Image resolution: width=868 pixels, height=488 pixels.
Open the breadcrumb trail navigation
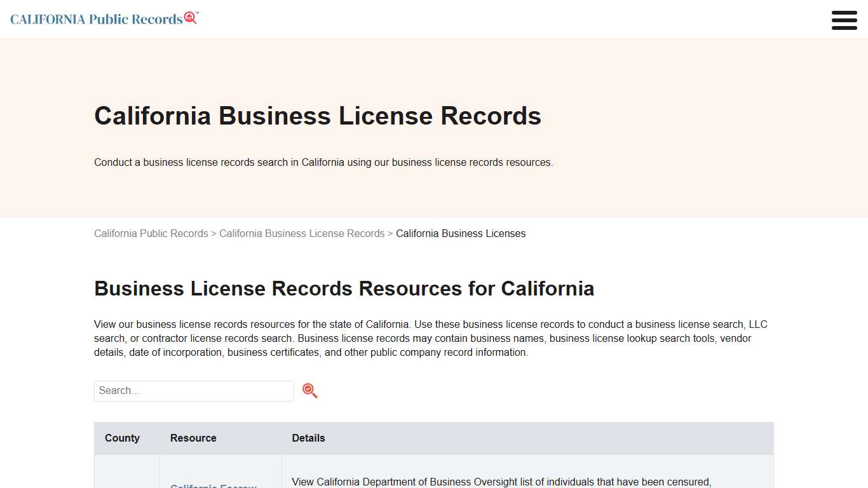(310, 233)
